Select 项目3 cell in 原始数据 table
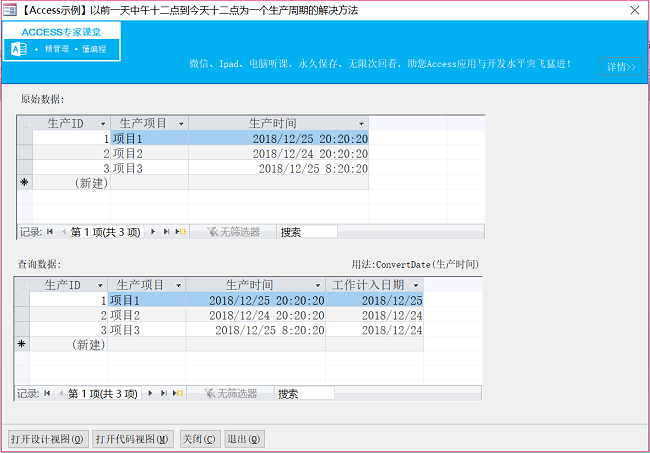Image resolution: width=650 pixels, height=453 pixels. pos(150,168)
